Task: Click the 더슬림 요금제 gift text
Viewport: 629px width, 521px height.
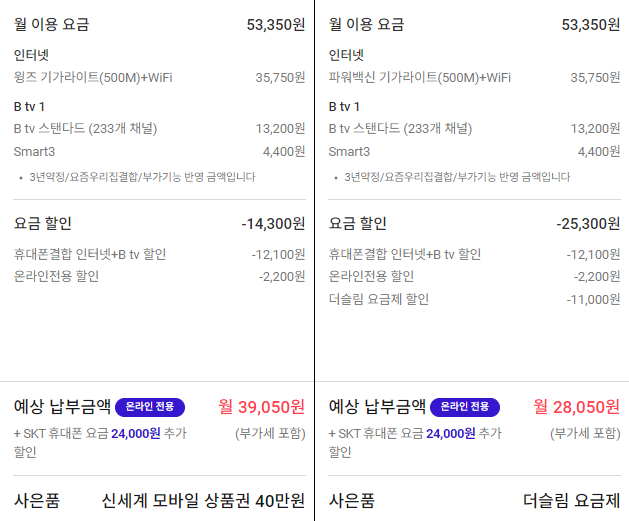Action: 571,500
